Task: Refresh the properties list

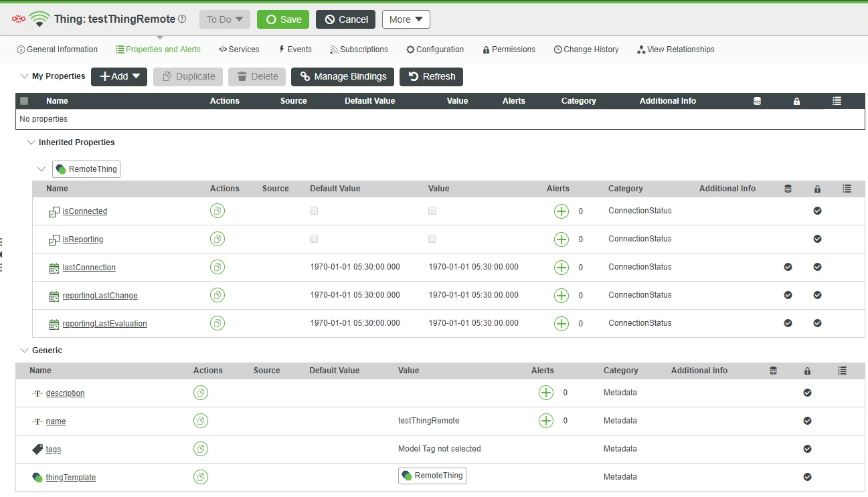Action: tap(431, 76)
